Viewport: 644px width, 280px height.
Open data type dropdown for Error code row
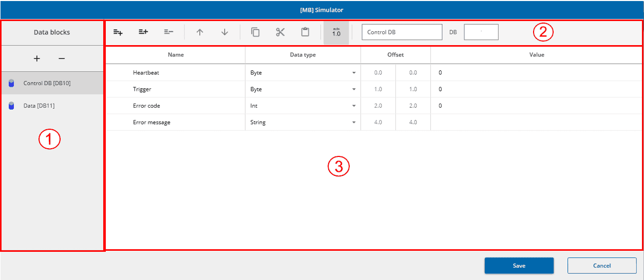pyautogui.click(x=354, y=106)
